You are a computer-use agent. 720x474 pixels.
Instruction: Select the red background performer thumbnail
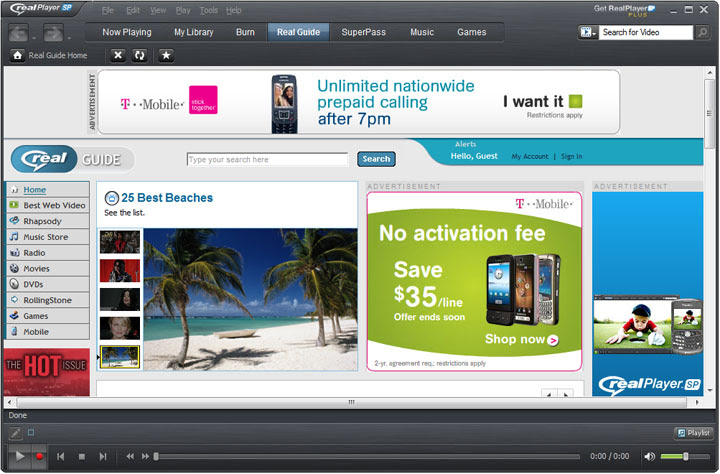[x=120, y=271]
